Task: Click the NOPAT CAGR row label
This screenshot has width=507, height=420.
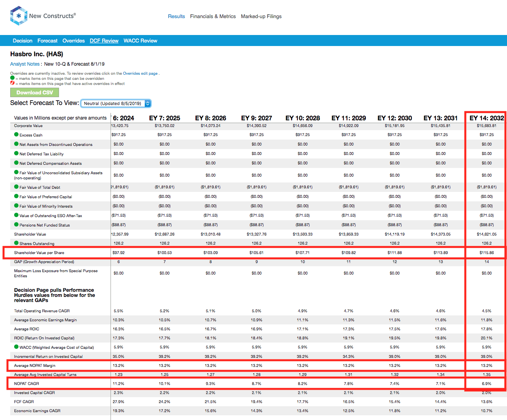Action: pos(26,384)
